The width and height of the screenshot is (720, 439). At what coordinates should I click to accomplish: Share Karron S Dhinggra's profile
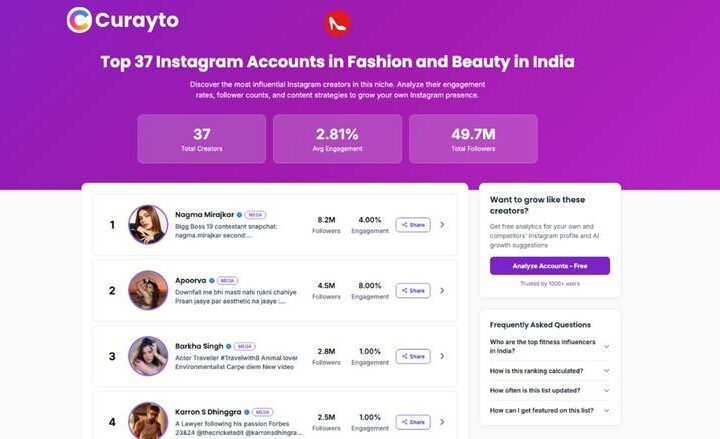(413, 422)
